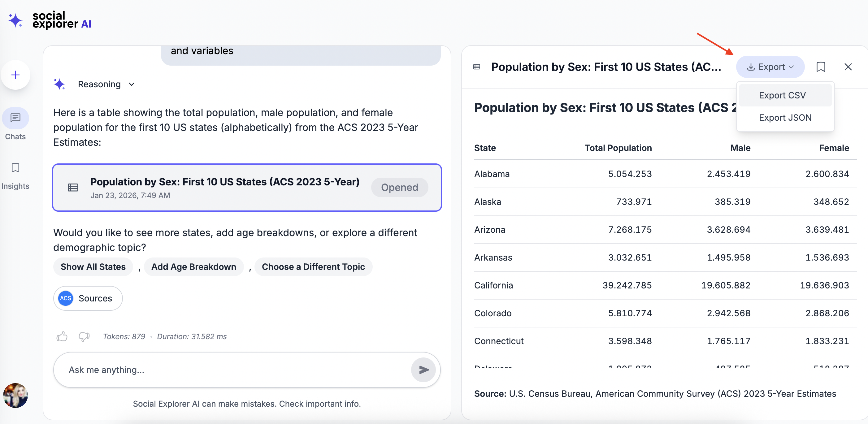Click the send message arrow icon
The width and height of the screenshot is (868, 424).
(x=423, y=370)
